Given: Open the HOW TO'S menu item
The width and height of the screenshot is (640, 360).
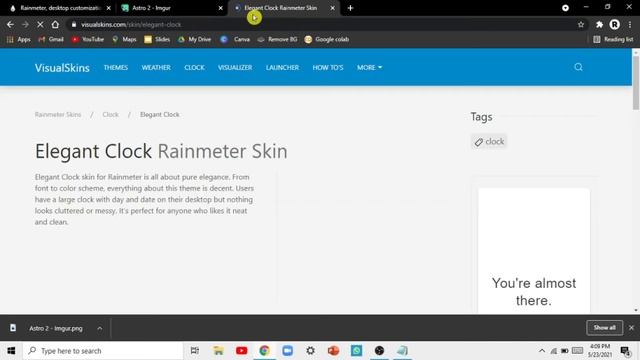Looking at the screenshot, I should click(x=328, y=67).
